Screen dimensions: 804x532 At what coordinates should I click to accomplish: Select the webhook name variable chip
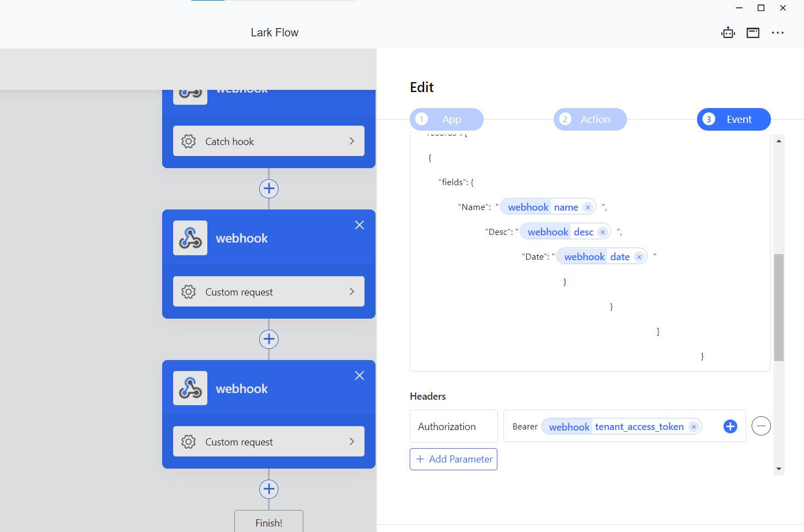548,207
